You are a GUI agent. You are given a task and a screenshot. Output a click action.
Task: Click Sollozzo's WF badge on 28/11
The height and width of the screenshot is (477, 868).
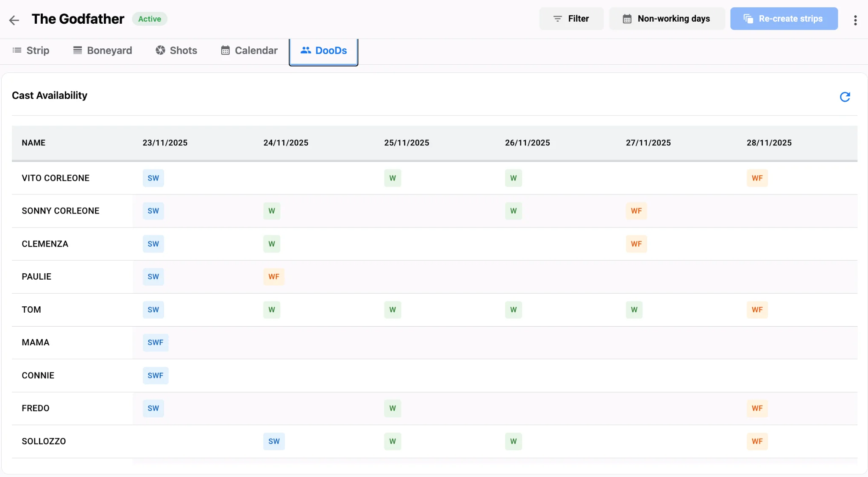coord(757,441)
